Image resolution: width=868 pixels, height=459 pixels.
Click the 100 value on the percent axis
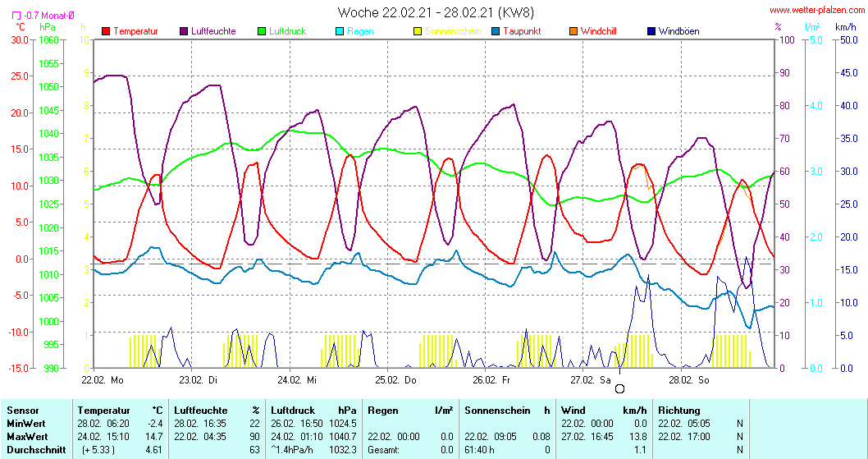[787, 40]
